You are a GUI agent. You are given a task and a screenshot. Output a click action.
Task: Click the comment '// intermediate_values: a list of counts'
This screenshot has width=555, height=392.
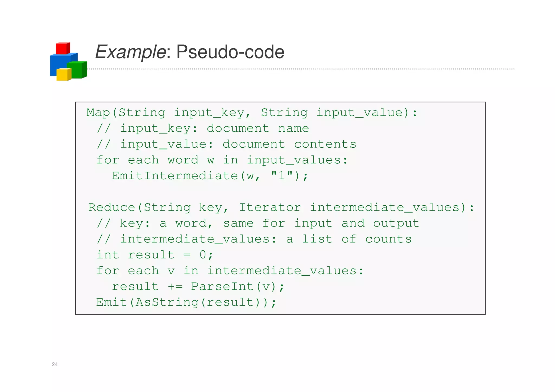(254, 239)
